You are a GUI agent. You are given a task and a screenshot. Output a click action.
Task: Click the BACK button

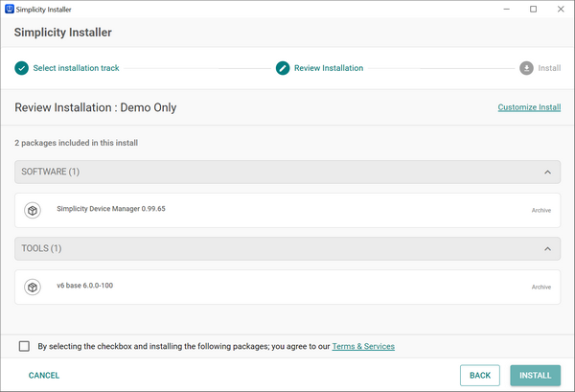click(x=480, y=375)
